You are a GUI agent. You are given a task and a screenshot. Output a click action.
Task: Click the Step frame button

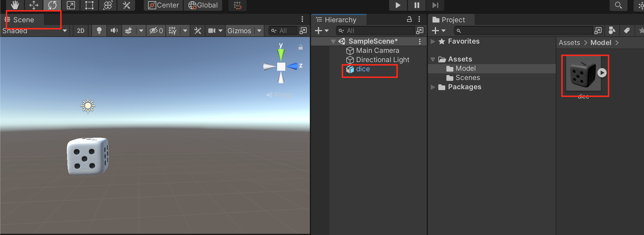[x=435, y=5]
